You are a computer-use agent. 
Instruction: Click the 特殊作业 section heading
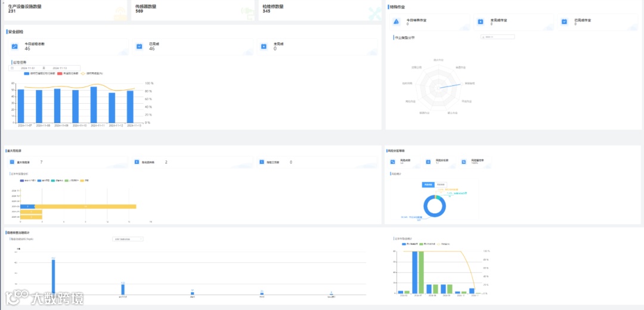coord(397,7)
